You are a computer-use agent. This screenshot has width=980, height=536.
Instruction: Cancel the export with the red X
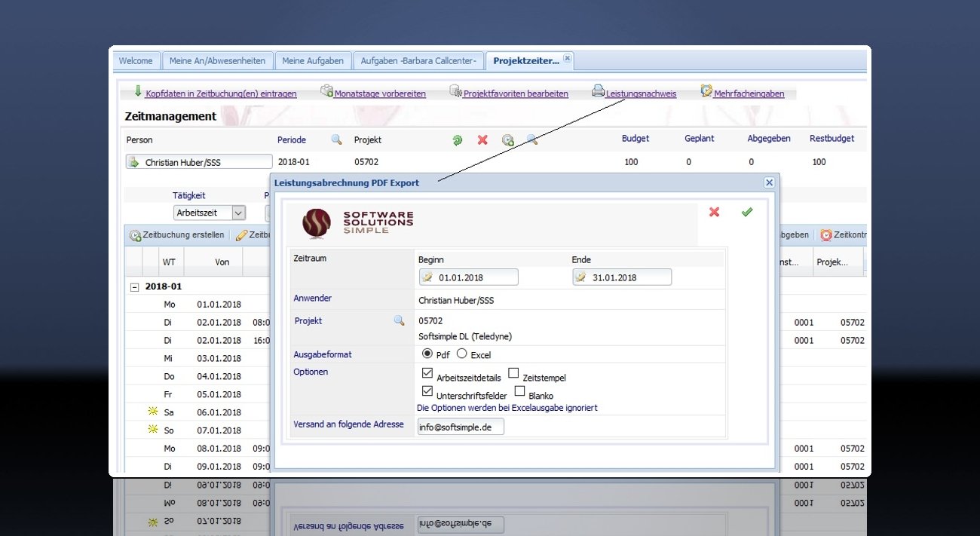click(x=714, y=213)
